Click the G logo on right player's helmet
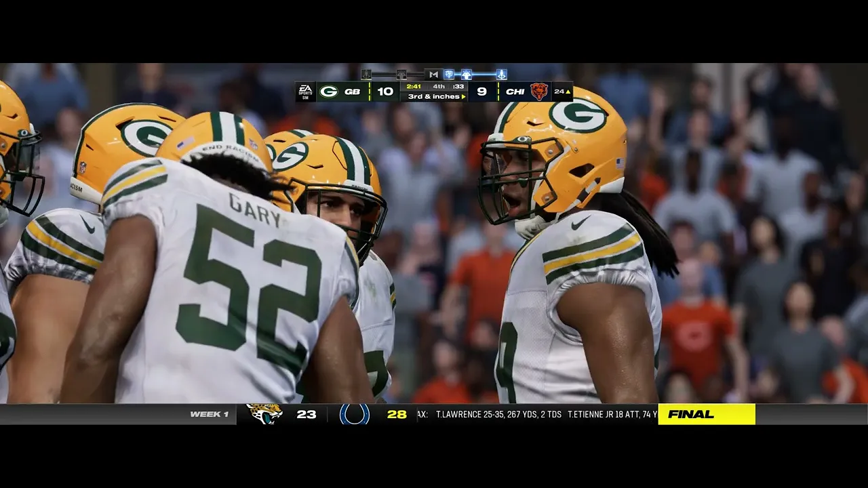Viewport: 868px width, 488px height. 578,115
